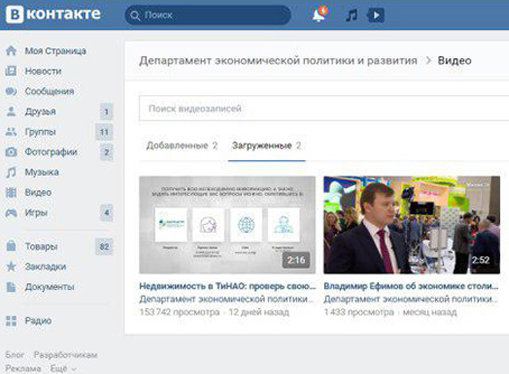Click the document icon beside Документы
509x374 pixels.
[x=11, y=287]
